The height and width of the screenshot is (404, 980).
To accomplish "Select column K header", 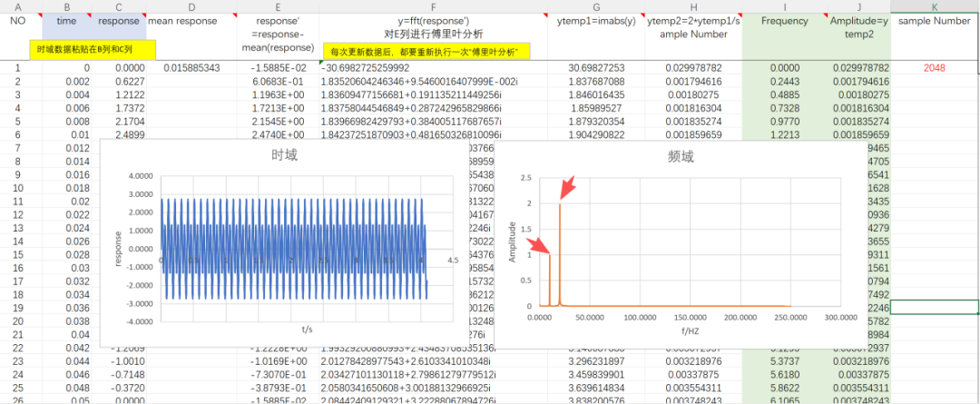I will click(935, 7).
